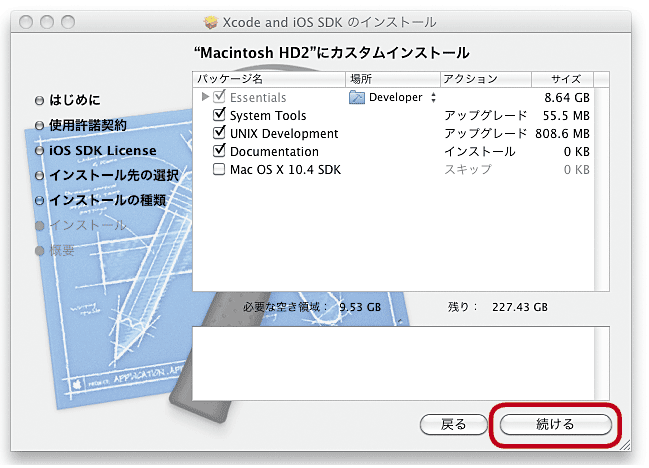Click the window resize grip corner
649x468 pixels.
pos(625,445)
